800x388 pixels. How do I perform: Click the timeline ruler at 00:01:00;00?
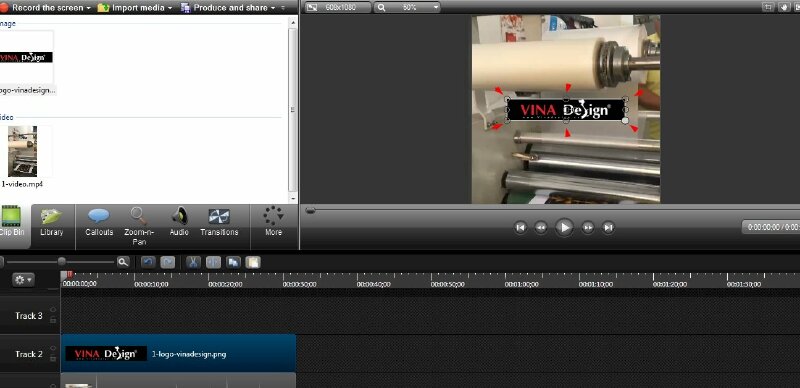coord(521,284)
